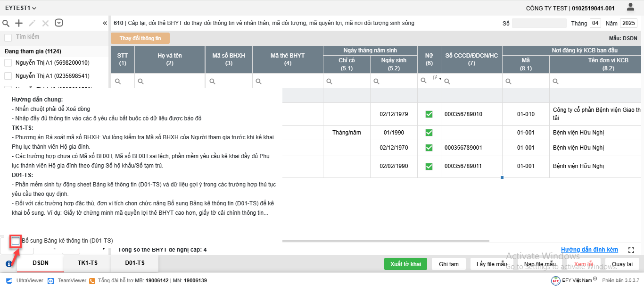Image resolution: width=644 pixels, height=287 pixels.
Task: Click the search magnifier icon in sidebar toolbar
Action: (x=6, y=23)
